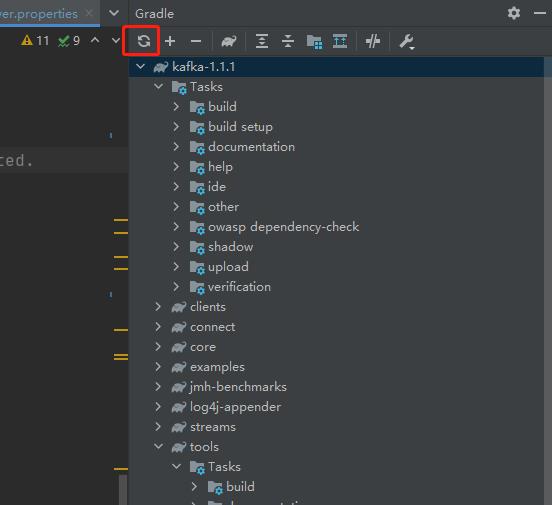The width and height of the screenshot is (552, 505).
Task: Expand the connect module
Action: click(158, 327)
